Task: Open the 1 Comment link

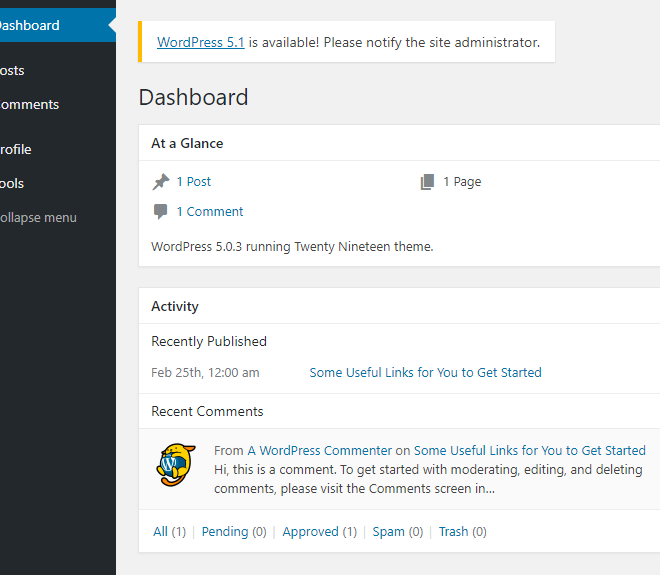Action: coord(210,211)
